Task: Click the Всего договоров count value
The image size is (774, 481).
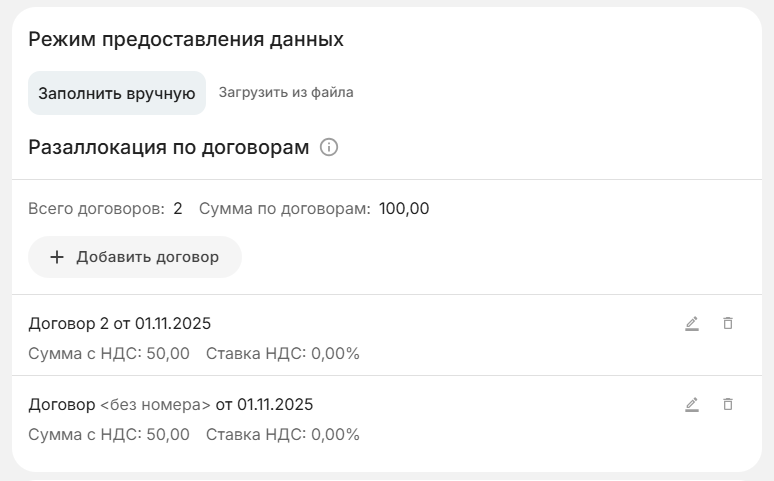Action: (x=178, y=209)
